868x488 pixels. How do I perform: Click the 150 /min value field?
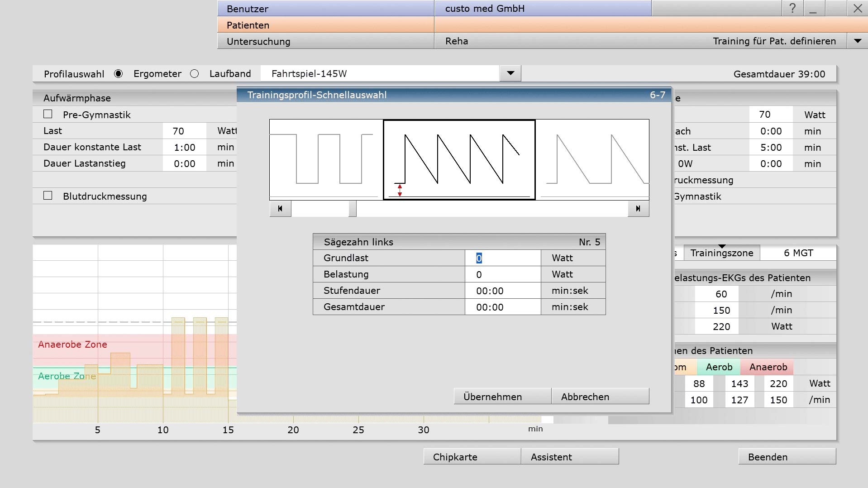tap(717, 310)
